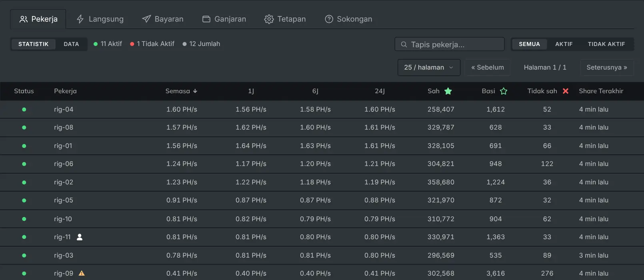This screenshot has height=280, width=644.
Task: Click the Seterusnya » page button
Action: [x=607, y=67]
